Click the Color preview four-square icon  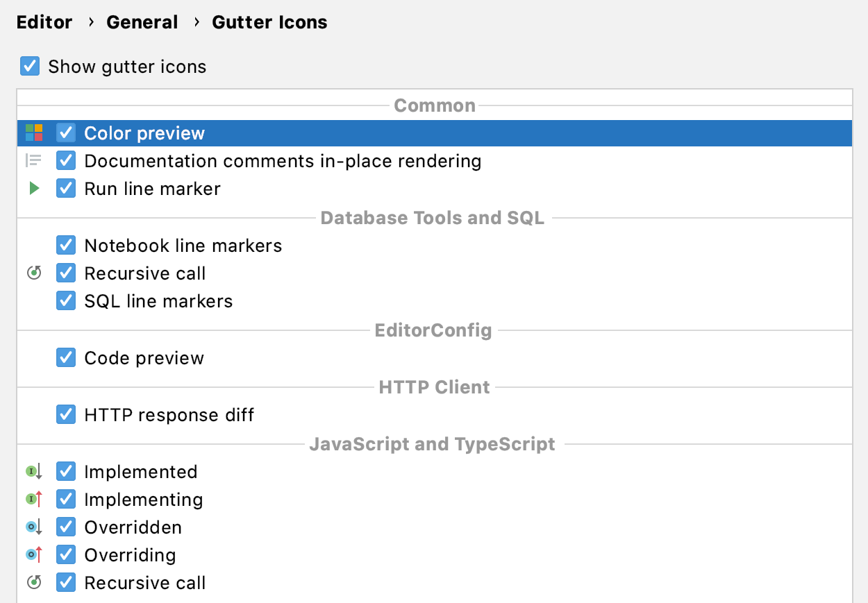pos(34,133)
